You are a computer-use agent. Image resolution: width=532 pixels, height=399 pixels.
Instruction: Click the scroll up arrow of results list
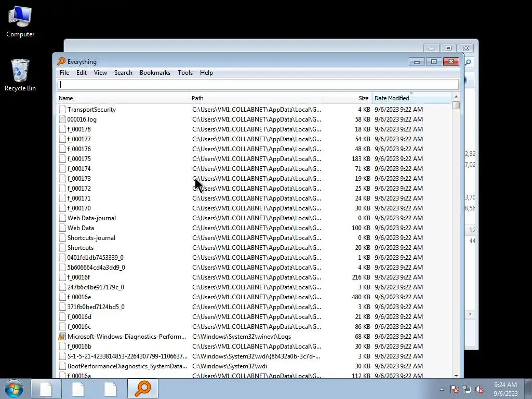tap(456, 97)
